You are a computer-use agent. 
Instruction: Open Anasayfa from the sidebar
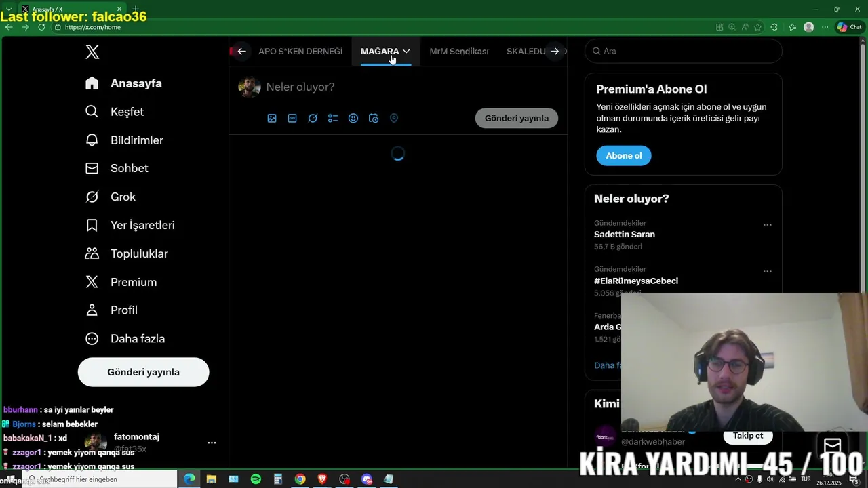coord(123,83)
